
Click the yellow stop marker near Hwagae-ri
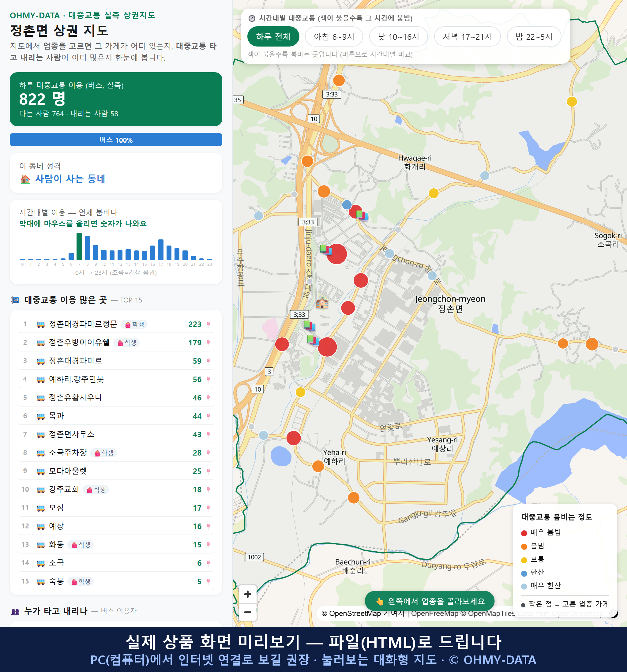[x=433, y=193]
